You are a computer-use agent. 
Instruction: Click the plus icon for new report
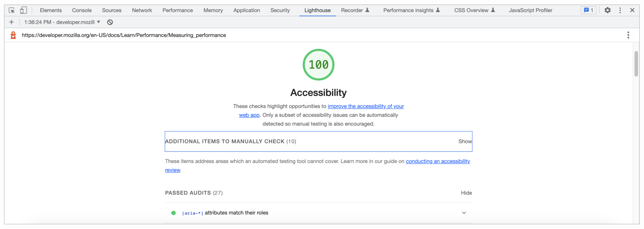11,22
